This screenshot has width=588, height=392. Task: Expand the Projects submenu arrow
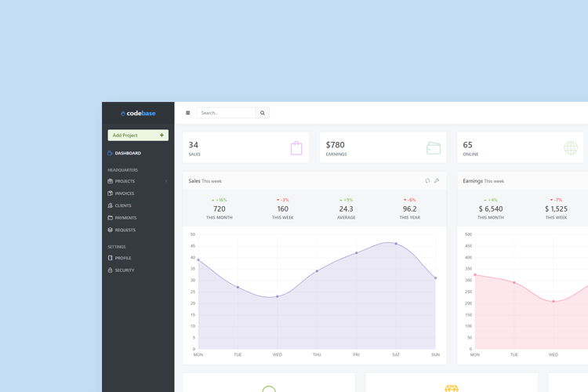click(166, 181)
